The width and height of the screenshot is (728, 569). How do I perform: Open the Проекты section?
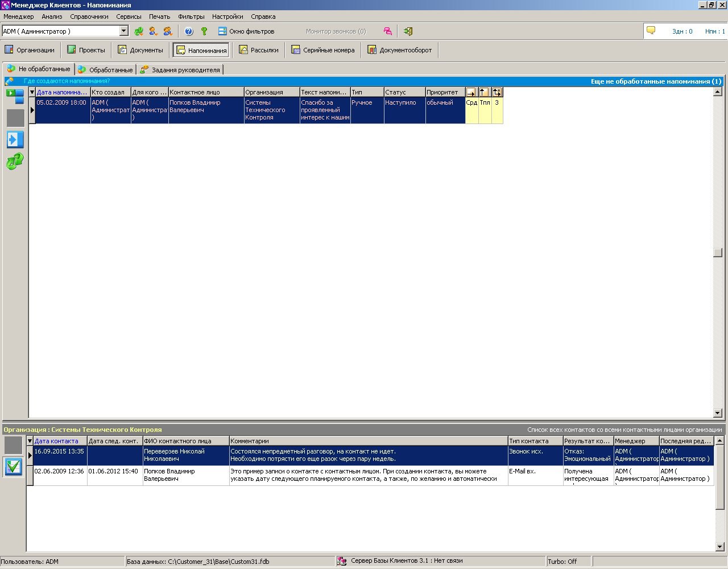[x=86, y=50]
